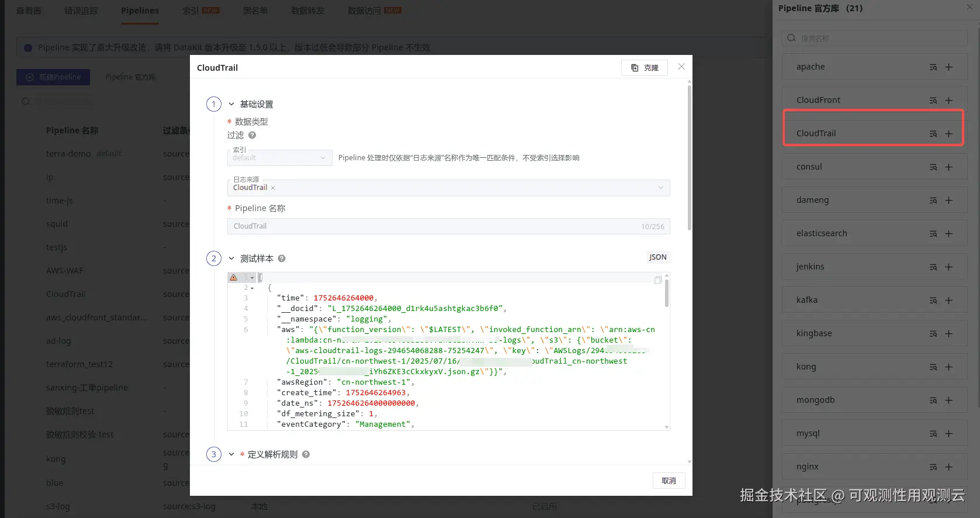Add the CloudFront pipeline with plus icon

(949, 101)
